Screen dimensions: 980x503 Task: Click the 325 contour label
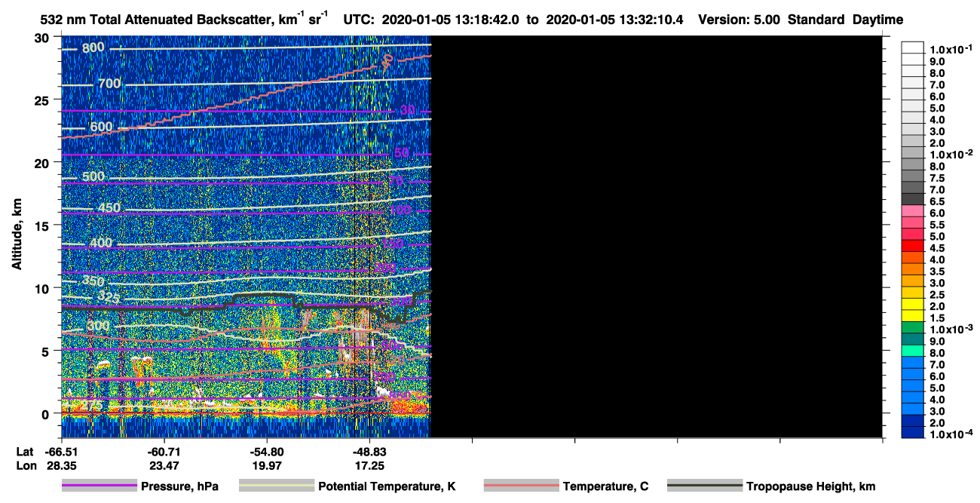(x=109, y=296)
